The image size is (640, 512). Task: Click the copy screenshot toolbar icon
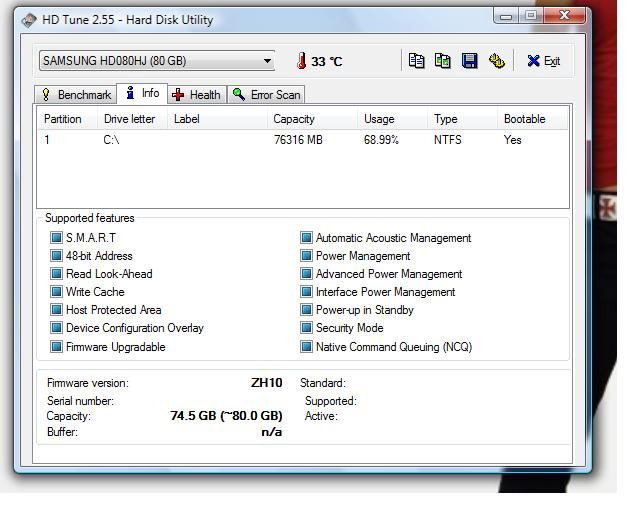[442, 61]
